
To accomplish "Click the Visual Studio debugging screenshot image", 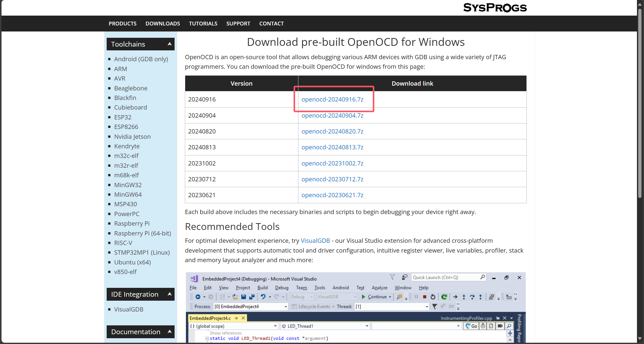I will click(x=356, y=307).
